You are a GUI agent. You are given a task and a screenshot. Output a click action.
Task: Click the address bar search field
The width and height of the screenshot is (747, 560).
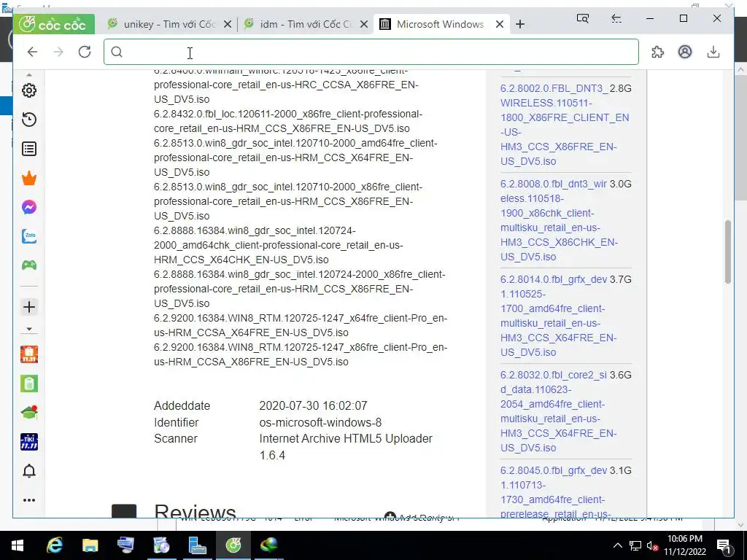[x=371, y=52]
